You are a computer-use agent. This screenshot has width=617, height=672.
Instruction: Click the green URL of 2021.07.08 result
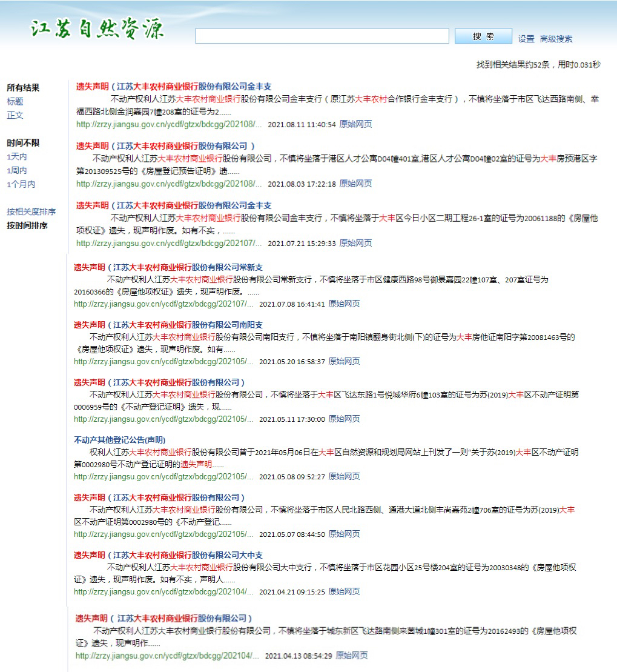[x=163, y=304]
